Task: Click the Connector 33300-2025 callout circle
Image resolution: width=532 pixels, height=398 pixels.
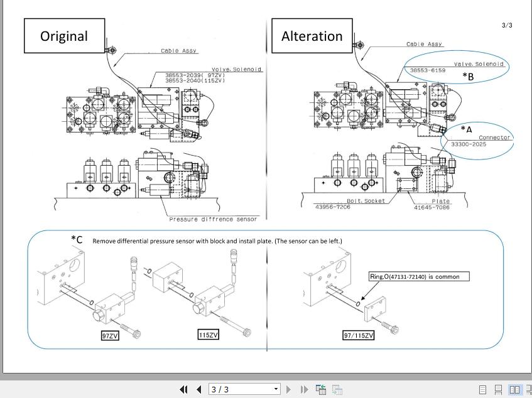Action: tap(477, 139)
